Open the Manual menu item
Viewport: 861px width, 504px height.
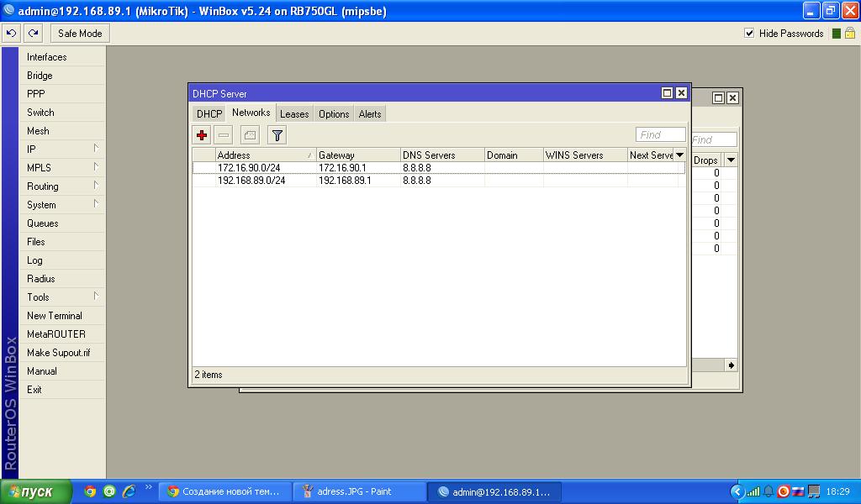62,371
